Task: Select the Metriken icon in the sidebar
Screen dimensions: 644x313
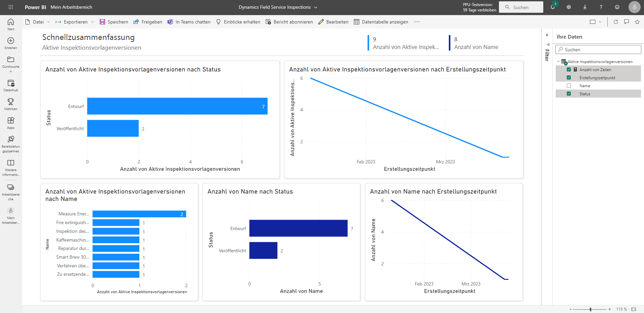Action: click(x=11, y=104)
